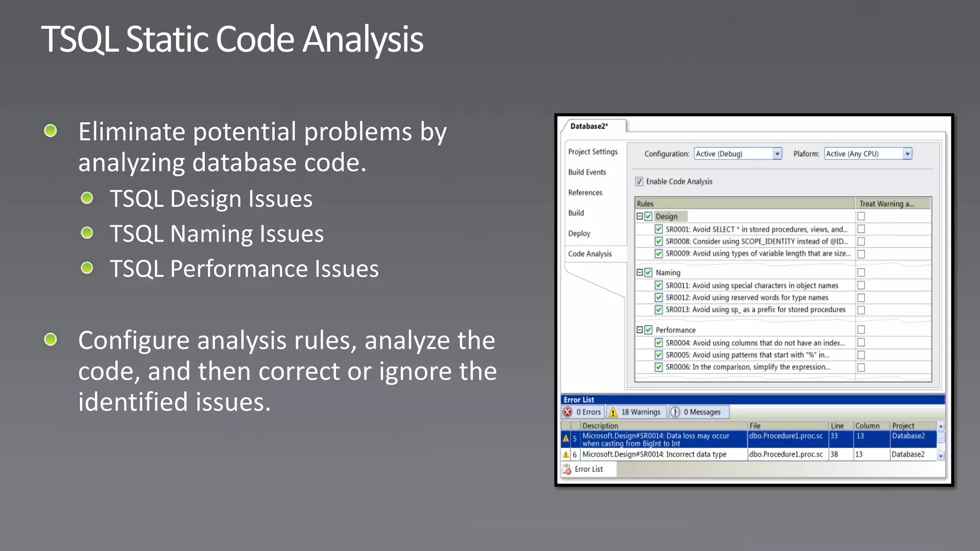980x551 pixels.
Task: Uncheck the Design rules category checkbox
Action: pyautogui.click(x=648, y=216)
